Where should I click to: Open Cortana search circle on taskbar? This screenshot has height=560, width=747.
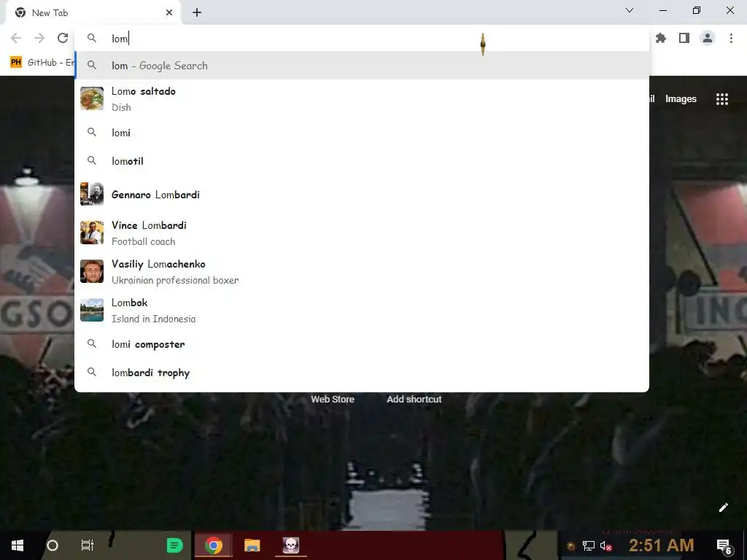(x=53, y=545)
